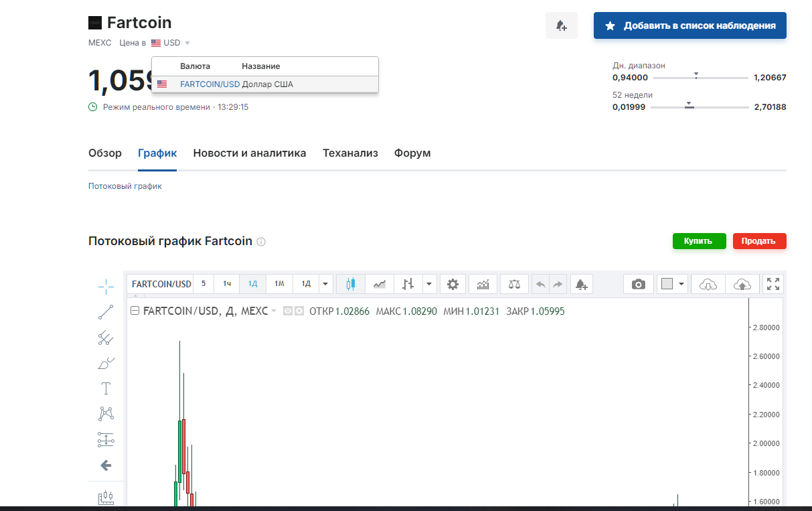Click Добавить в список наблюдения button

690,25
